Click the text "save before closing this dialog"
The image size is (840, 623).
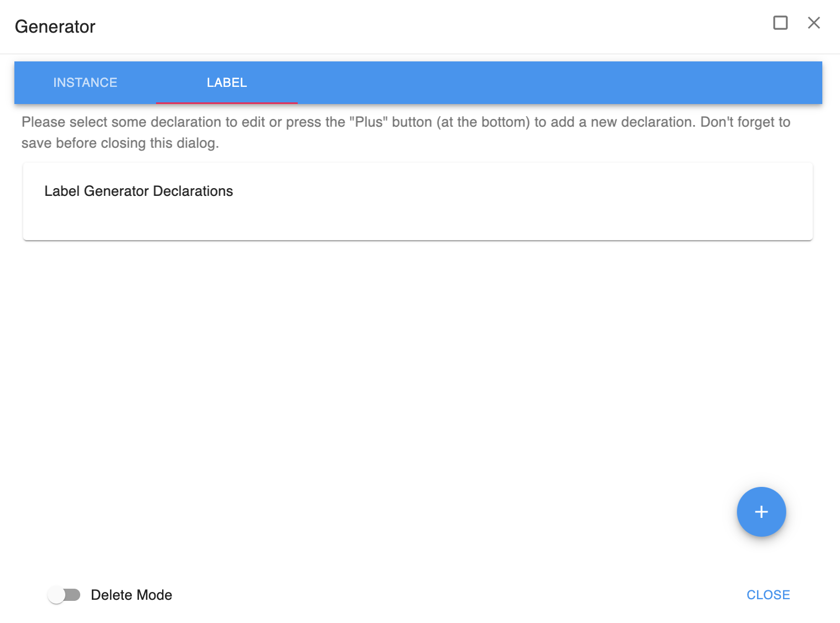(120, 143)
